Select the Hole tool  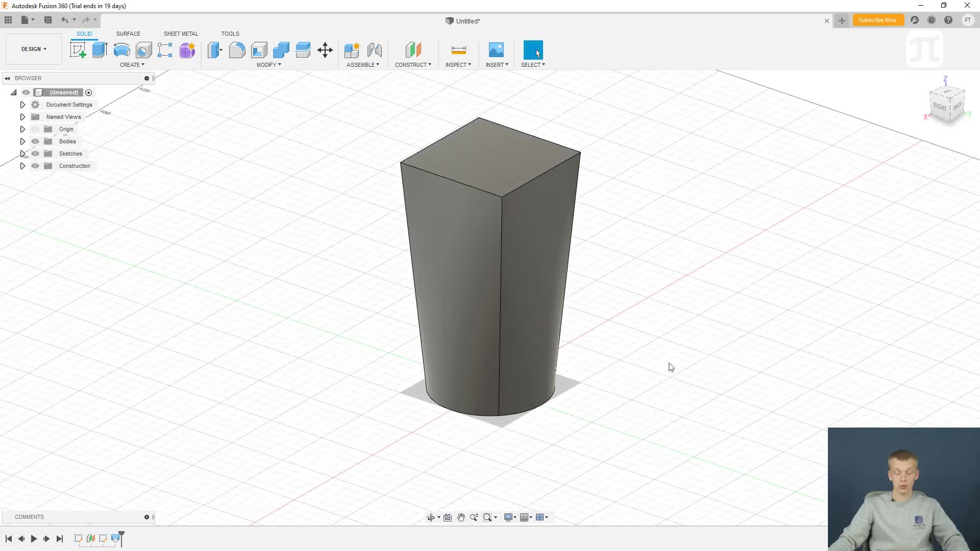(143, 50)
